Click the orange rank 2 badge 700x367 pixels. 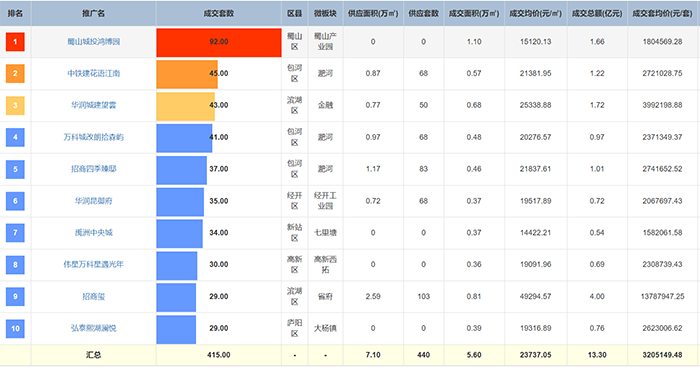pyautogui.click(x=15, y=74)
